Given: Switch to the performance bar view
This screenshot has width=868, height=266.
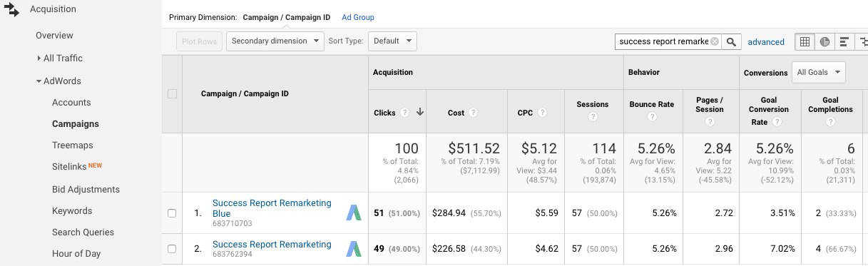Looking at the screenshot, I should point(844,41).
